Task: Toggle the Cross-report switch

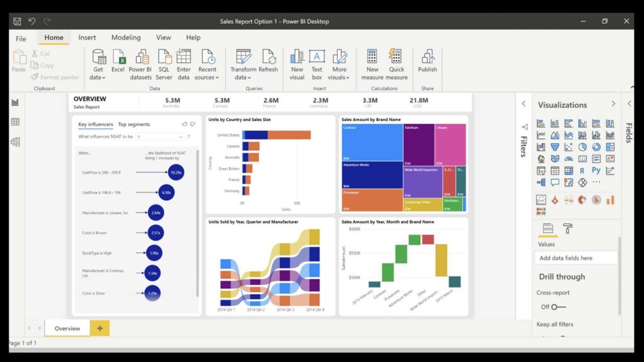Action: coord(557,307)
